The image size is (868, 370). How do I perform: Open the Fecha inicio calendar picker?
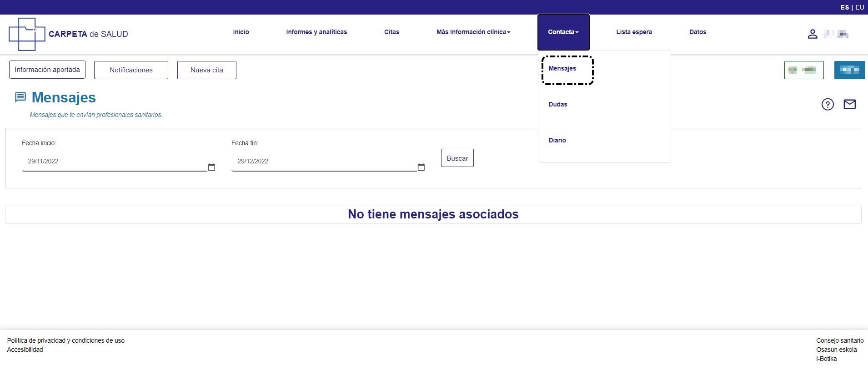point(211,167)
